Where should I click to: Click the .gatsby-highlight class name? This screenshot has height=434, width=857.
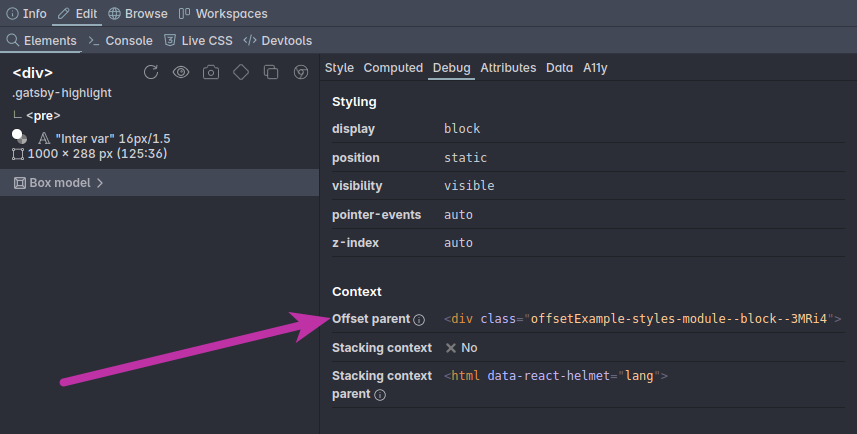pyautogui.click(x=62, y=93)
